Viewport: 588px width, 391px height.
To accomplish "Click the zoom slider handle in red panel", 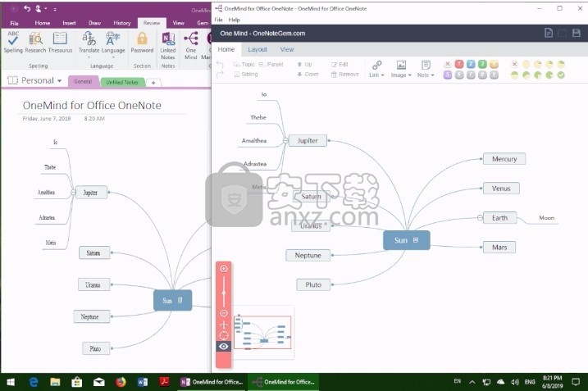I will pyautogui.click(x=224, y=293).
